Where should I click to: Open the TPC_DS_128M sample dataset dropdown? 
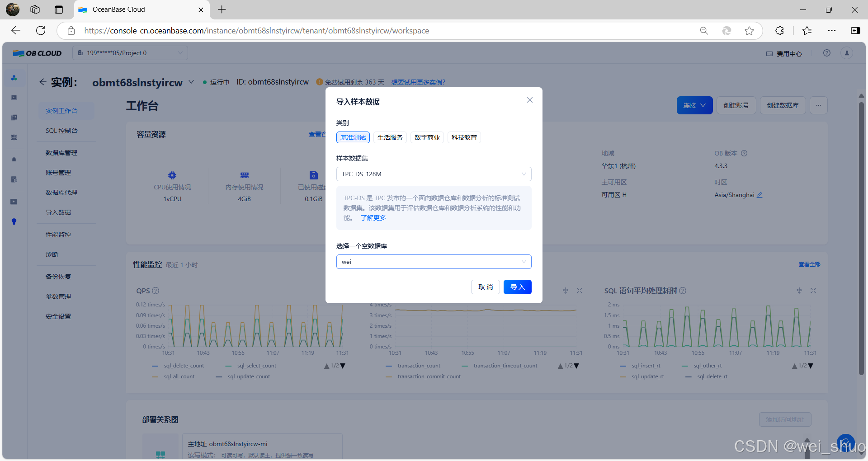click(434, 174)
